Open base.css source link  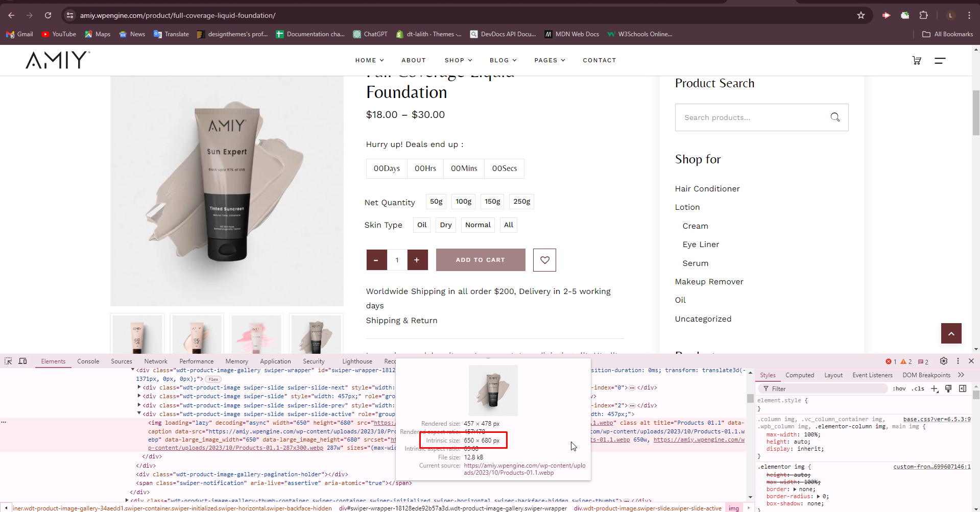[937, 419]
